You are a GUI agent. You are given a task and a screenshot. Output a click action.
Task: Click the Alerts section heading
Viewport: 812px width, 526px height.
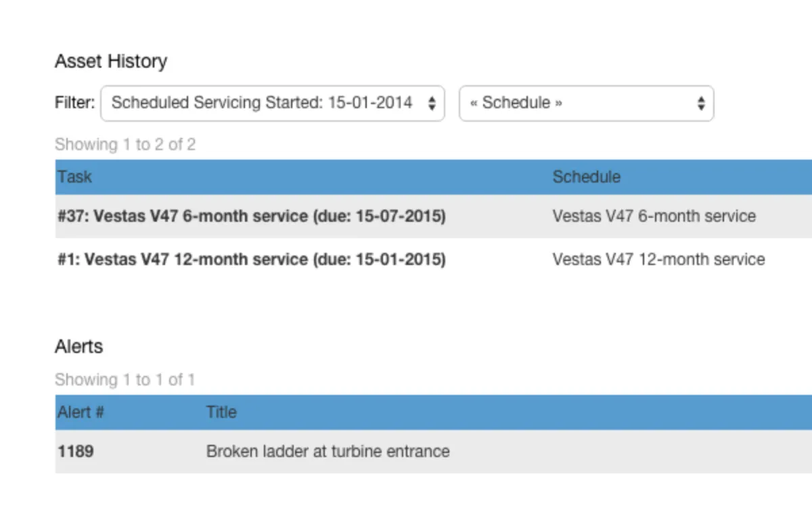79,347
